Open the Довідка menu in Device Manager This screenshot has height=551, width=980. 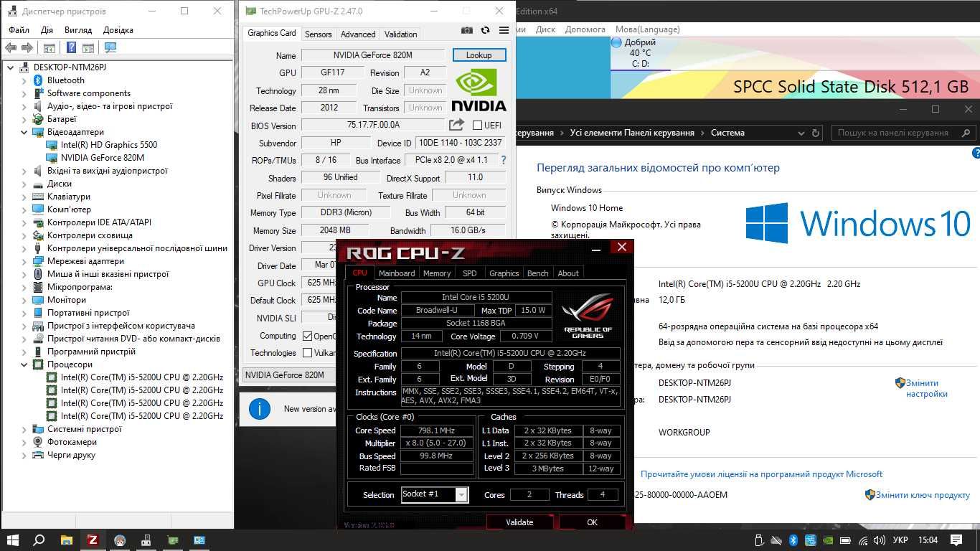[118, 30]
